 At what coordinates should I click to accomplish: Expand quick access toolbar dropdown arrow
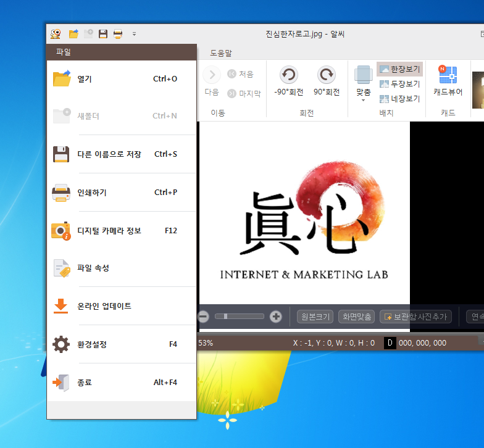click(134, 34)
